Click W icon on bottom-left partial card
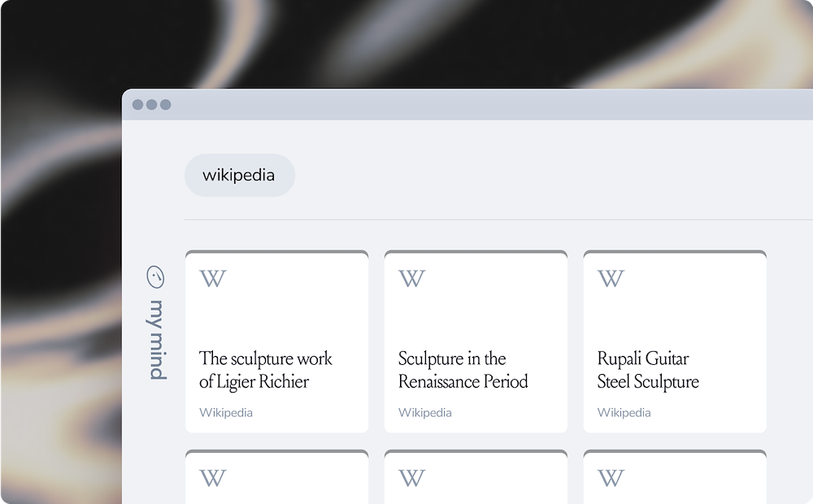 (212, 478)
